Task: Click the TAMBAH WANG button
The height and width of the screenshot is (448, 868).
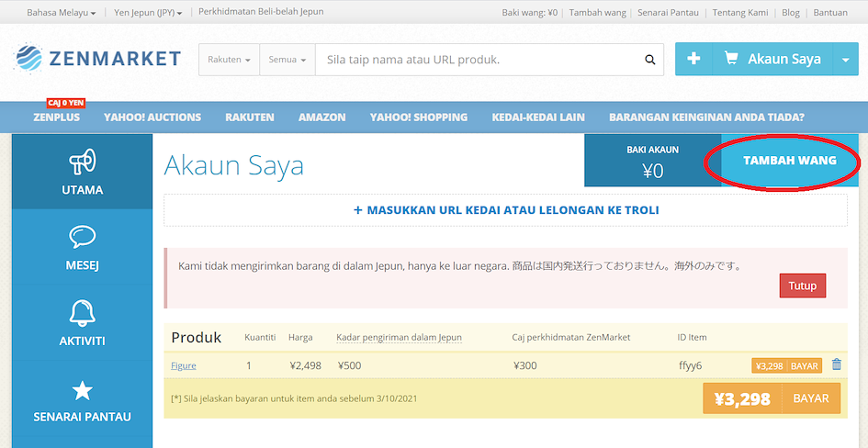Action: 790,161
